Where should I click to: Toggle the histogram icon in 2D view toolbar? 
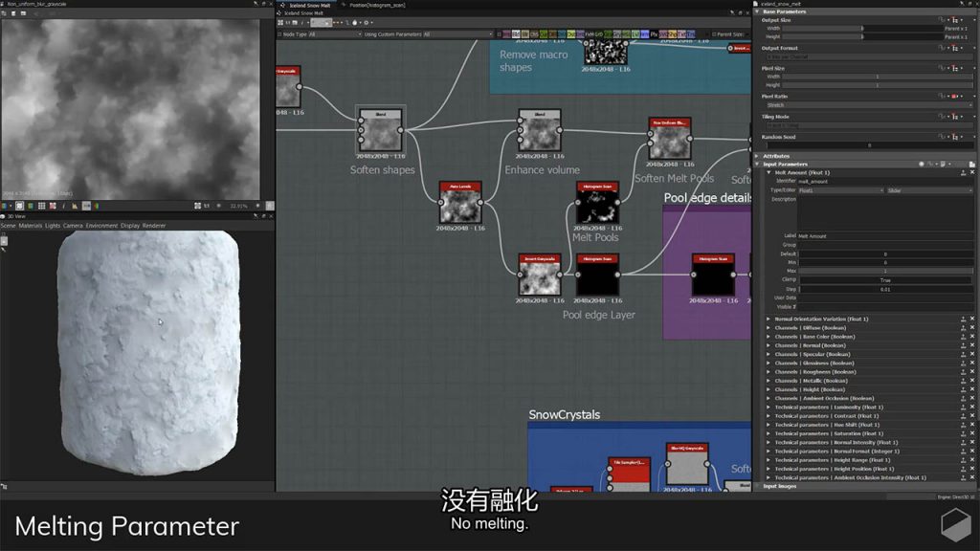pyautogui.click(x=75, y=206)
